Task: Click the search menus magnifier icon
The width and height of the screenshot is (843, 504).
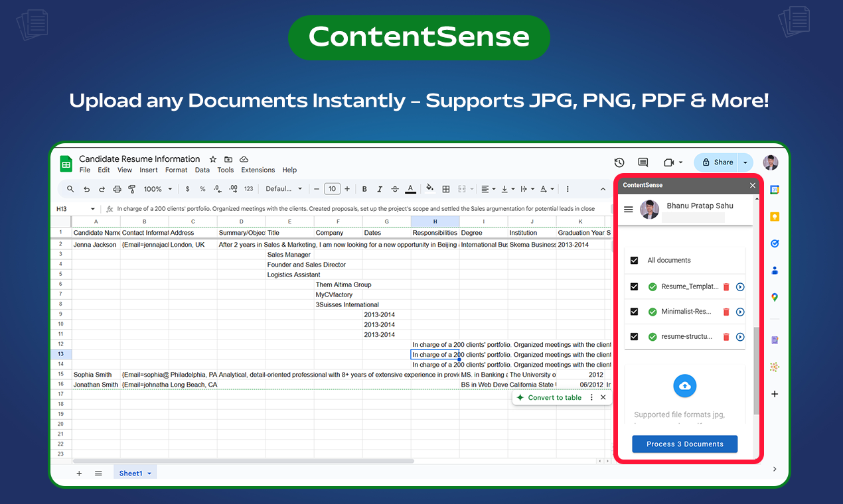Action: pos(70,189)
